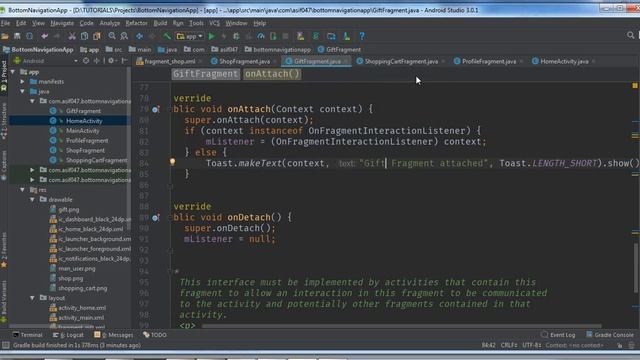640x360 pixels.
Task: Open the Project panel gear settings icon
Action: point(111,61)
